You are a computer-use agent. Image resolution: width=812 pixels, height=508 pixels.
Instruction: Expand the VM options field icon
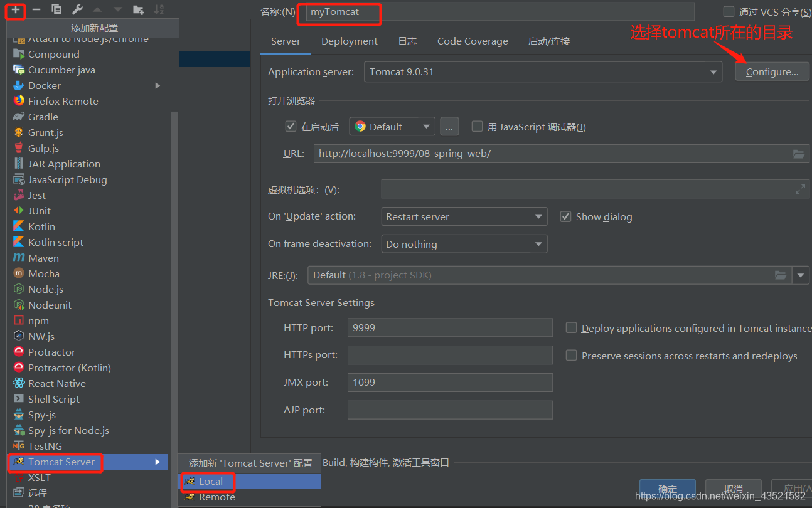[800, 189]
